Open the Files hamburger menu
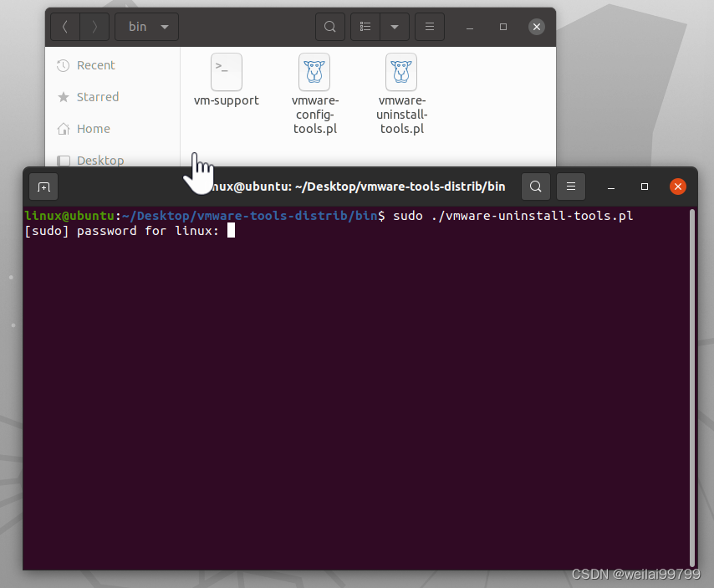This screenshot has height=588, width=714. tap(429, 26)
